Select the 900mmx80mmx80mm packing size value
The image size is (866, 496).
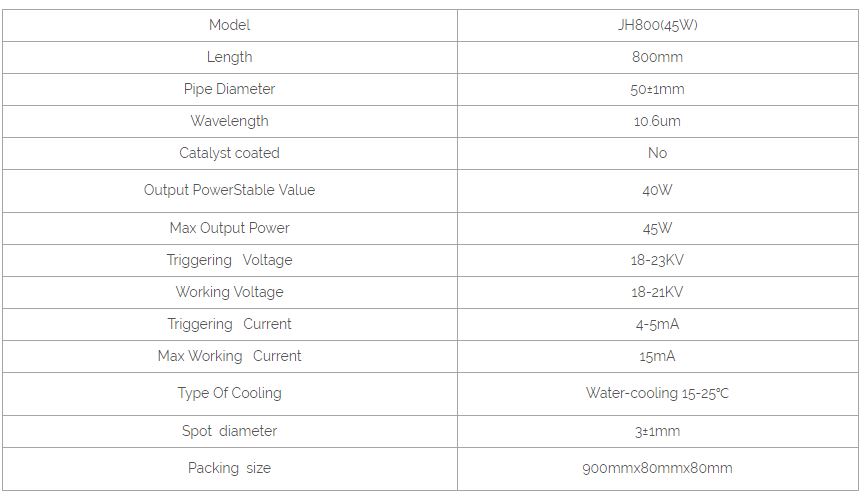657,468
